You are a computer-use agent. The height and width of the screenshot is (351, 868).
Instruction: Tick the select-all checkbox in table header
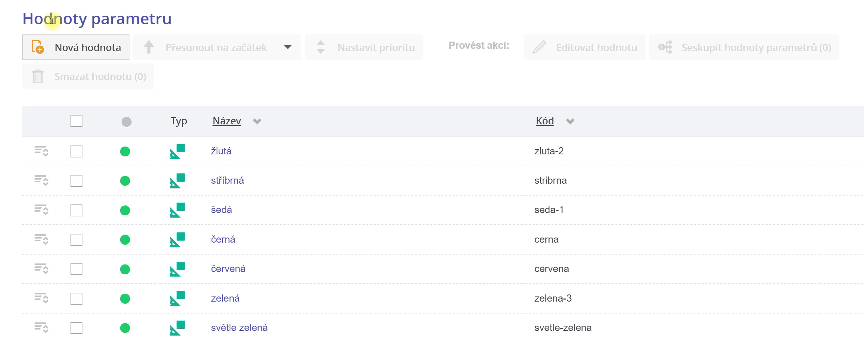click(x=76, y=121)
